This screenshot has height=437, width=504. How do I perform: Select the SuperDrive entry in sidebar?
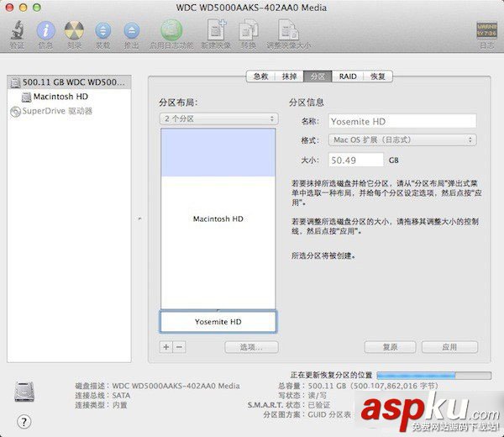tap(51, 111)
